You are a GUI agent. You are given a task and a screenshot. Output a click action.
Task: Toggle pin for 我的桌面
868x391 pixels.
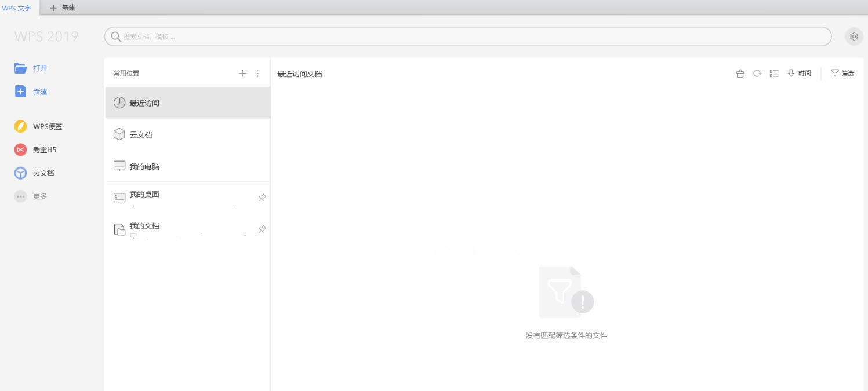pyautogui.click(x=262, y=198)
